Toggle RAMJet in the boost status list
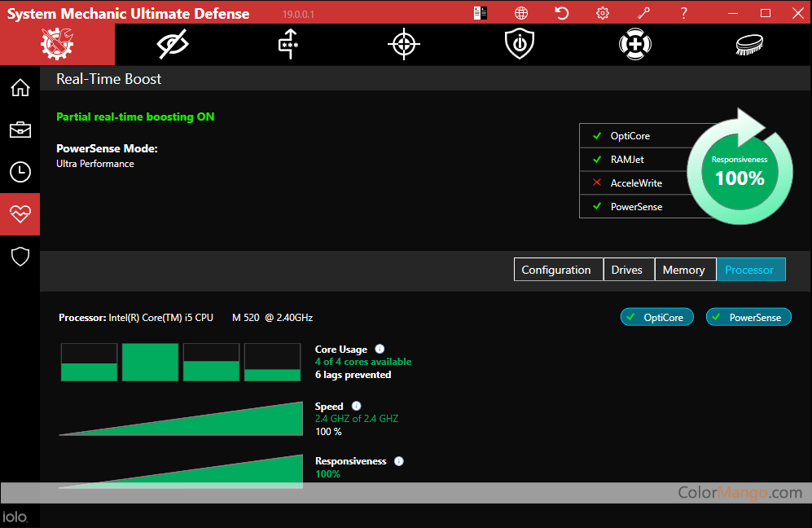 [634, 160]
